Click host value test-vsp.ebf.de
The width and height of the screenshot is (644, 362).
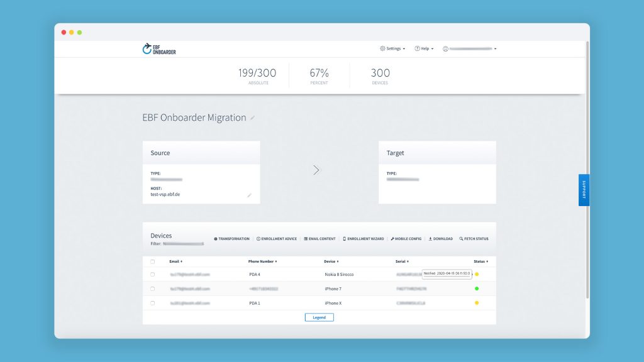coord(165,195)
